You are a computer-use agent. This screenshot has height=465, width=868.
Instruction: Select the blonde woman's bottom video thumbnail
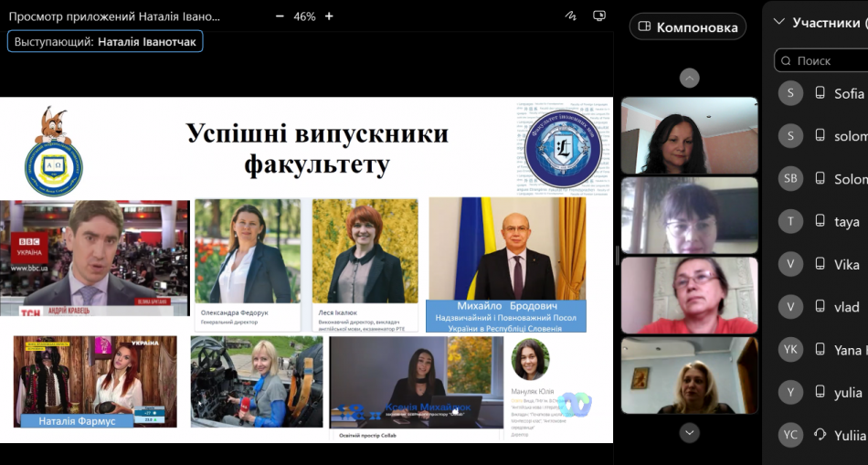689,375
